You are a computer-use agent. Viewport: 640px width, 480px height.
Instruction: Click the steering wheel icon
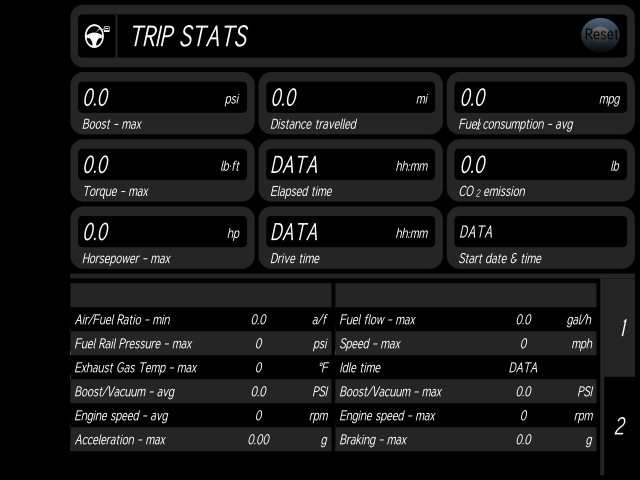pyautogui.click(x=97, y=36)
